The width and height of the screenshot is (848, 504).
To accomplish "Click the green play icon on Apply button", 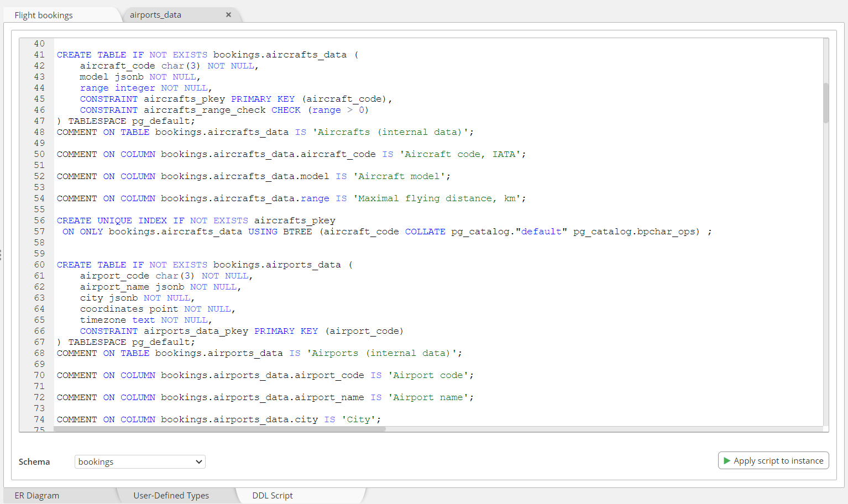I will pyautogui.click(x=726, y=460).
